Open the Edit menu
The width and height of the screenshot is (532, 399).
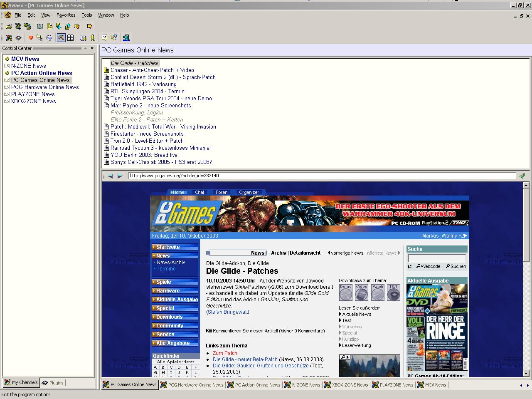31,15
